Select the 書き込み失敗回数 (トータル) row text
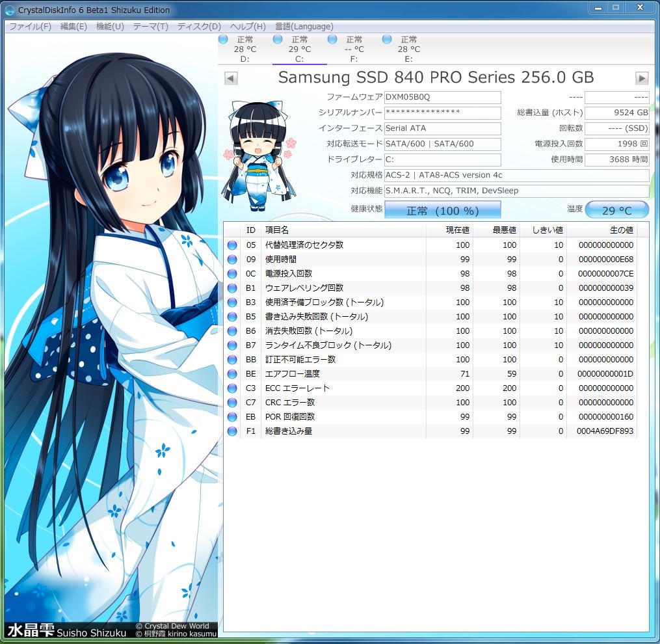 click(317, 316)
